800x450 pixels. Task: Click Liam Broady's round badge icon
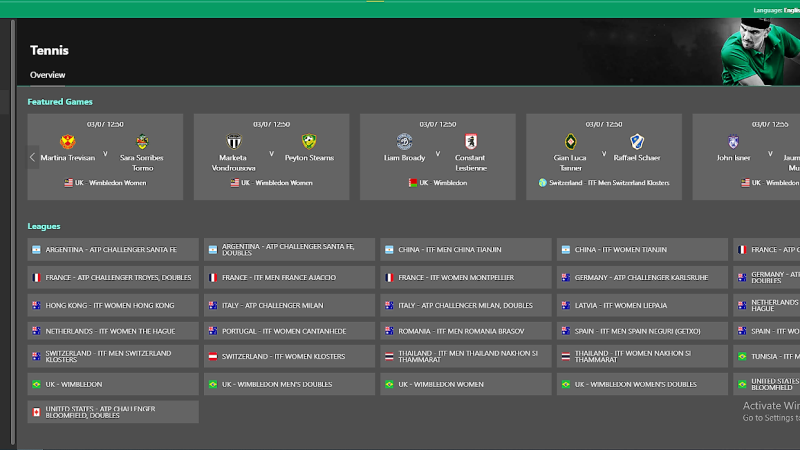point(404,141)
